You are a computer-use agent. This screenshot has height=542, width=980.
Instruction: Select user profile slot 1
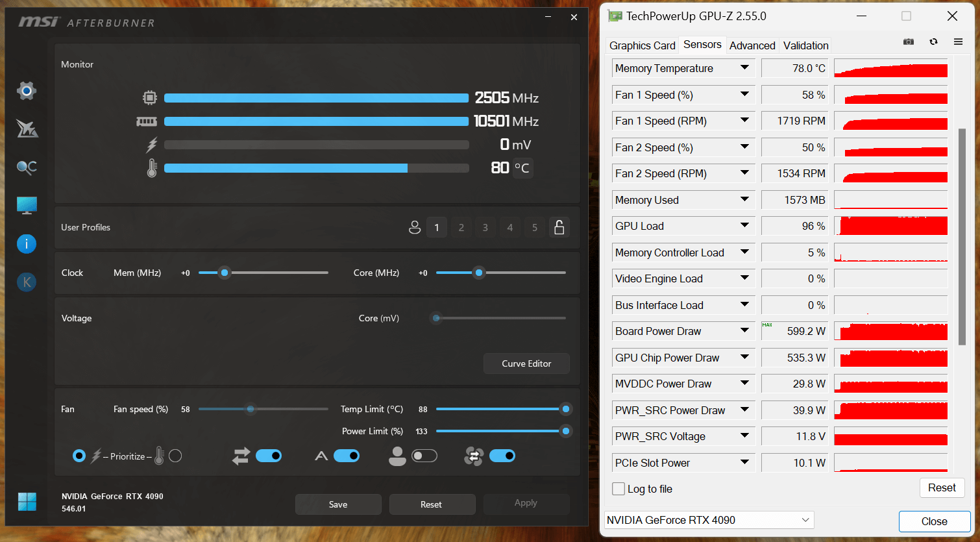(x=437, y=227)
